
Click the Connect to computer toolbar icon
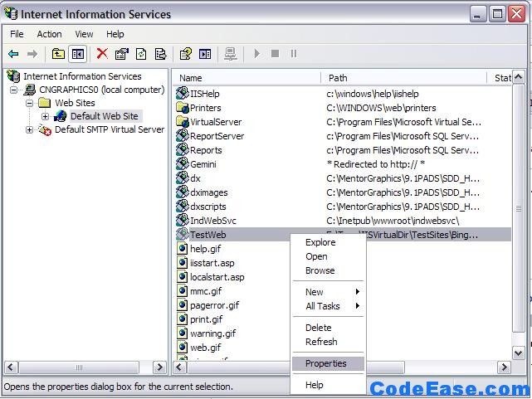click(x=231, y=54)
